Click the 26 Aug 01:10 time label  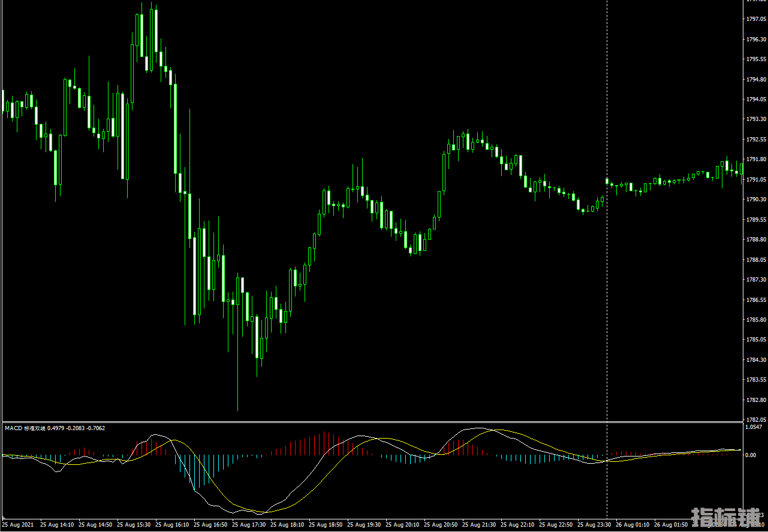(633, 525)
